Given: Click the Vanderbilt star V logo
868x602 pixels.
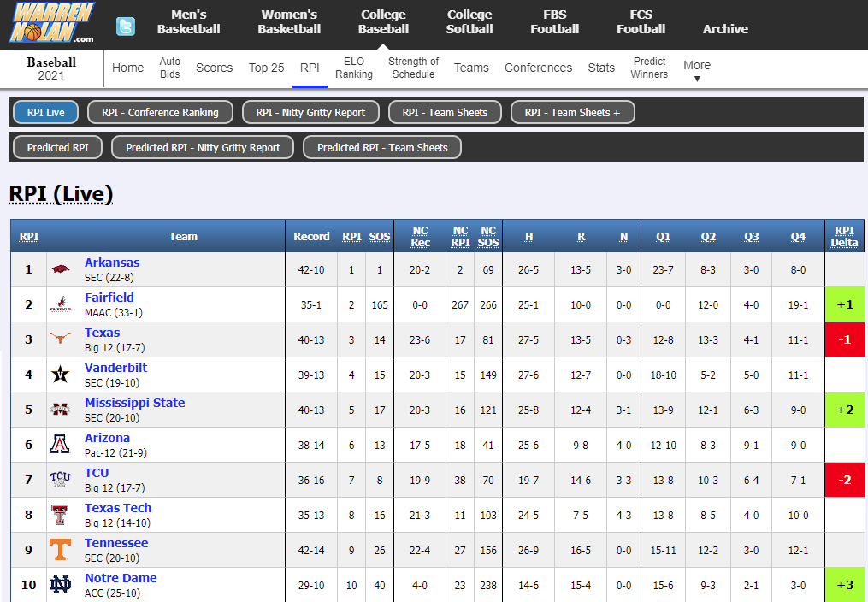Looking at the screenshot, I should pos(61,375).
